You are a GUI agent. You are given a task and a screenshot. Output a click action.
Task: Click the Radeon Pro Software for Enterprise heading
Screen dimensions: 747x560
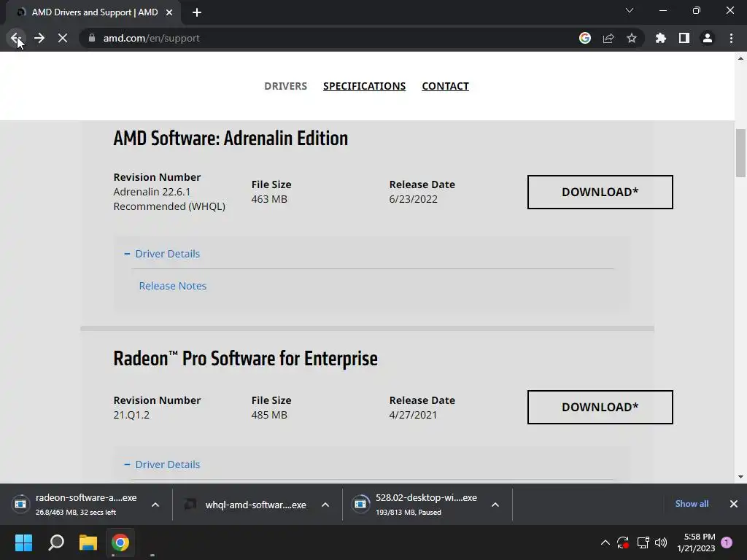(245, 359)
